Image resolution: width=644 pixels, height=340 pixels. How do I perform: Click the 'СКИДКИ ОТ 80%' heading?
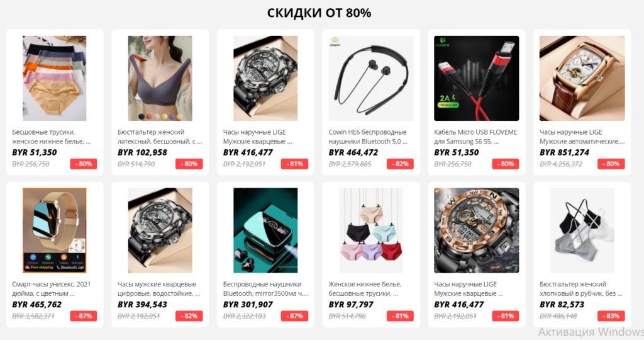click(319, 13)
